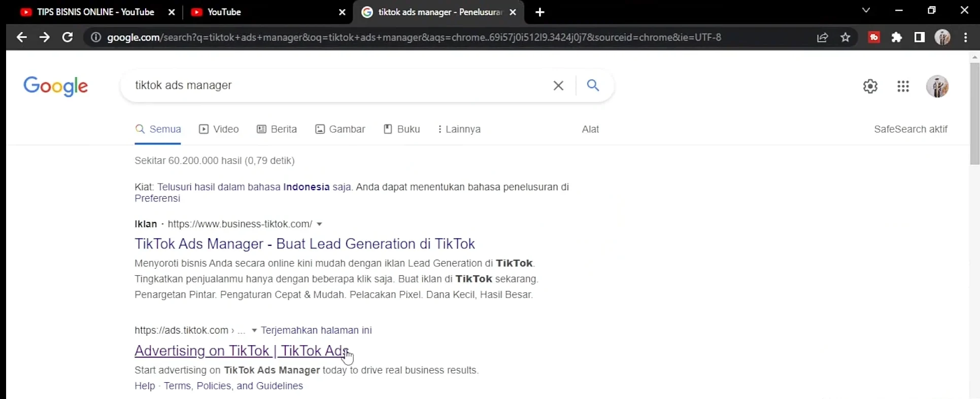Click the scrollbar up arrow
This screenshot has width=980, height=399.
point(974,57)
